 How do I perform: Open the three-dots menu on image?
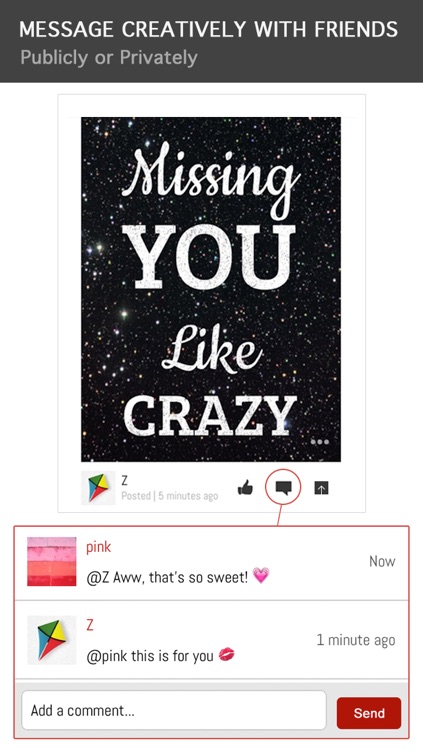[320, 442]
